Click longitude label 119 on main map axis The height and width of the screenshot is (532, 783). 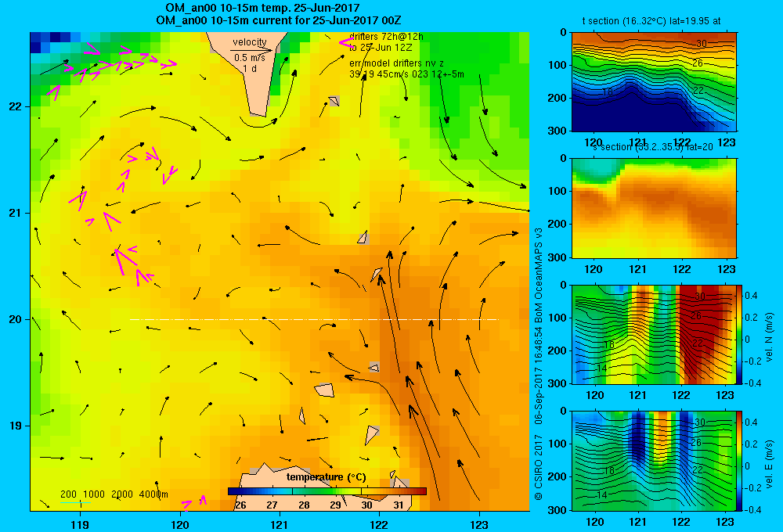coord(80,524)
